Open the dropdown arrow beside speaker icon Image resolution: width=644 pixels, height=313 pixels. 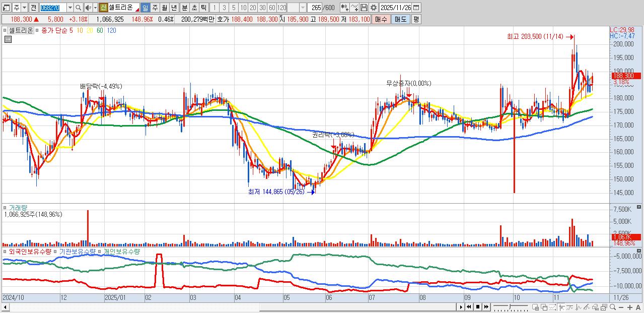pyautogui.click(x=95, y=8)
